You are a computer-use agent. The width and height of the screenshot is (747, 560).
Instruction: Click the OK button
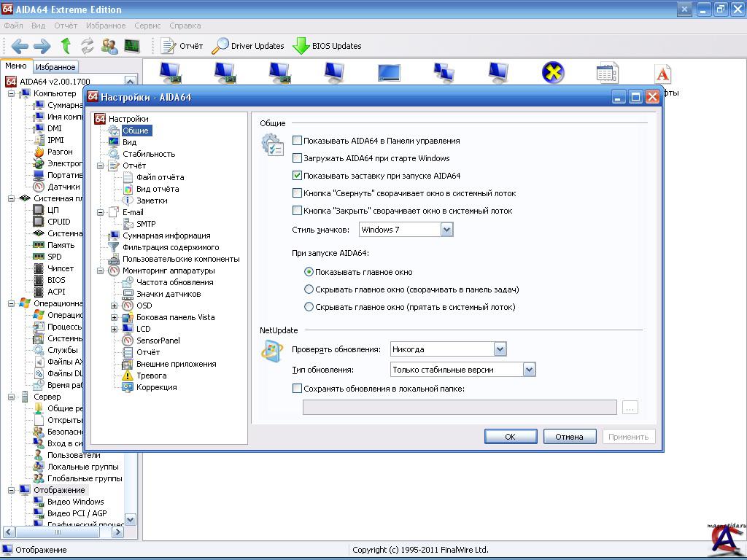[510, 437]
